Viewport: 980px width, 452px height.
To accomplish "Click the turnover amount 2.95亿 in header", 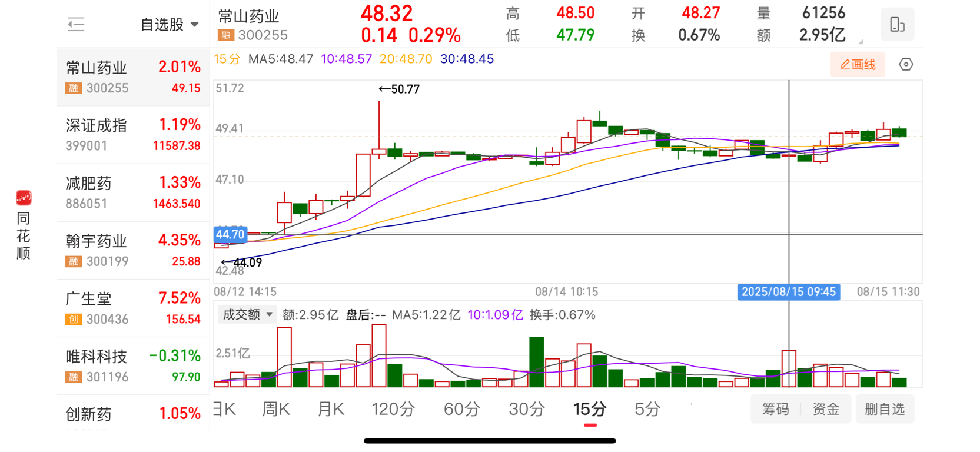I will (822, 35).
